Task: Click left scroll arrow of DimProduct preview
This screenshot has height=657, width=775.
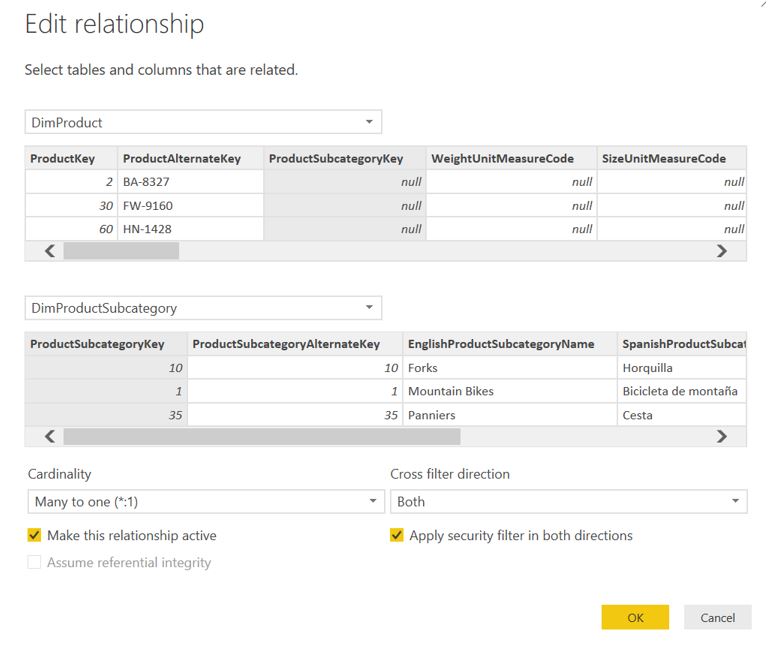Action: click(x=49, y=251)
